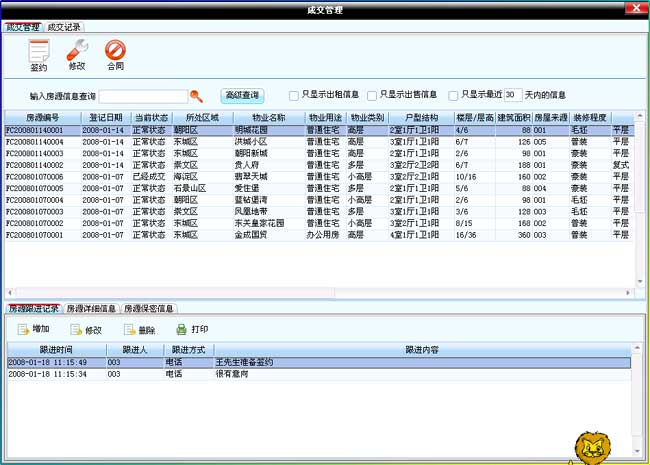Sort by 登记日期 column header
650x465 pixels.
tap(105, 118)
